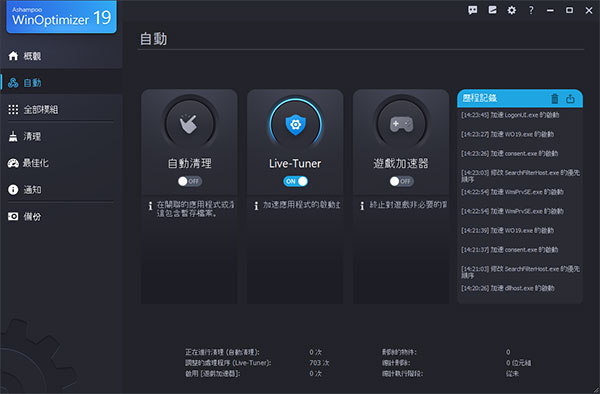Enable the 遊戲加速器 switch
Viewport: 600px width, 394px height.
[401, 181]
